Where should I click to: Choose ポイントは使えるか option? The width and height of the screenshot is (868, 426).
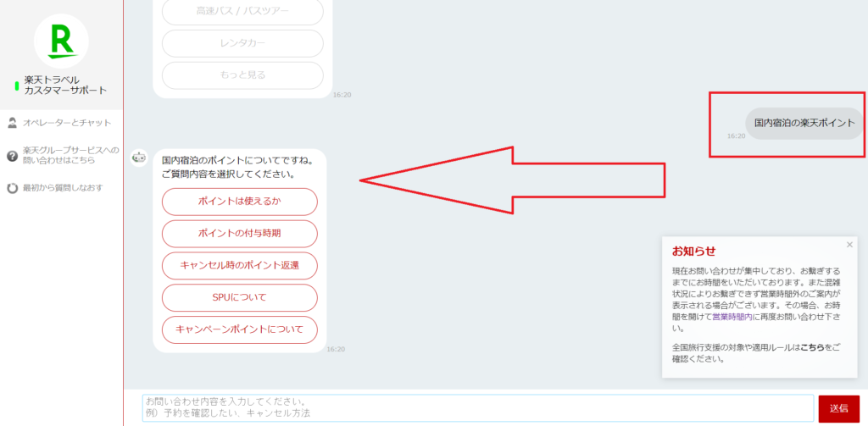240,202
